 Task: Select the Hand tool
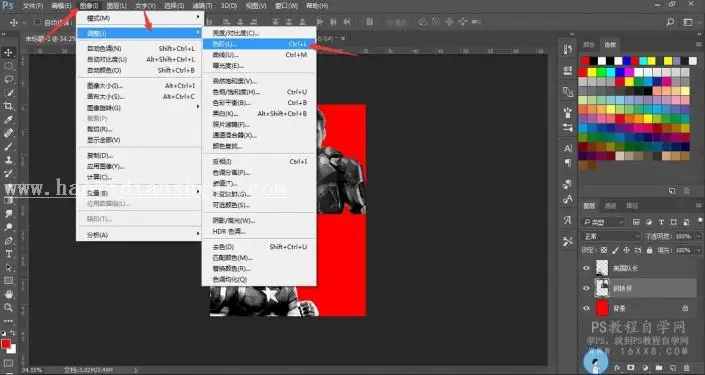click(x=9, y=294)
